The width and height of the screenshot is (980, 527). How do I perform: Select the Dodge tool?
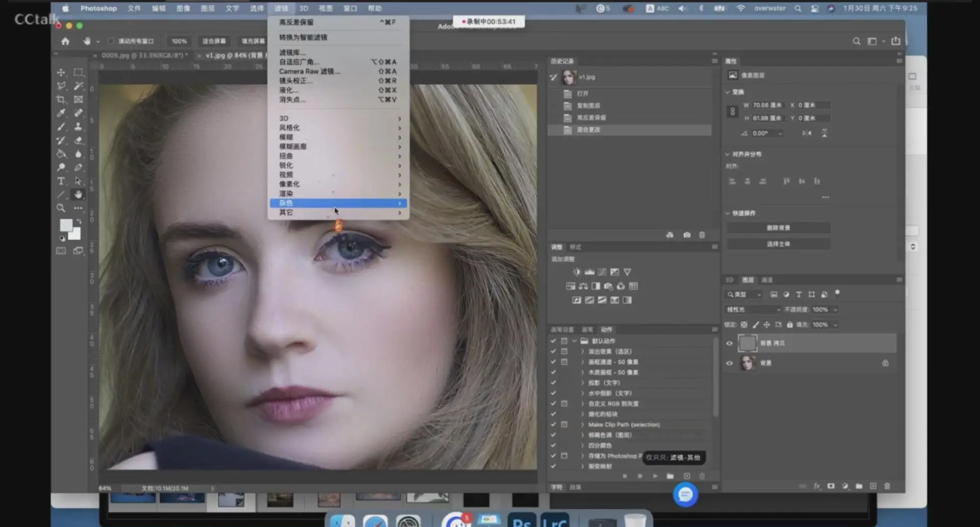point(61,167)
